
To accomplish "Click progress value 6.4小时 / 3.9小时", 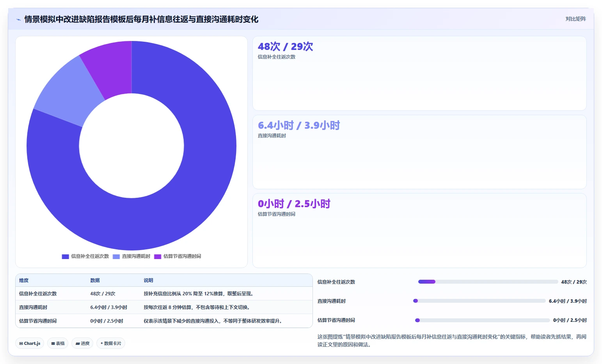I will pyautogui.click(x=568, y=301).
